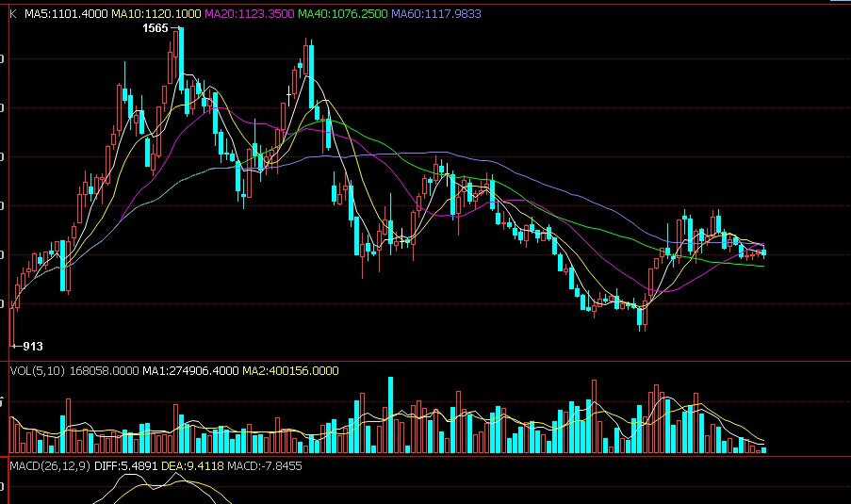Click the MACD(26,12,9) indicator title
Screen dimensions: 851x504
[x=50, y=466]
